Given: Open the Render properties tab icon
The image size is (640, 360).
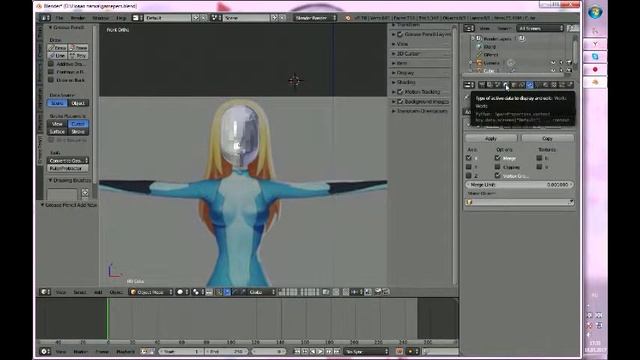Looking at the screenshot, I should [482, 84].
